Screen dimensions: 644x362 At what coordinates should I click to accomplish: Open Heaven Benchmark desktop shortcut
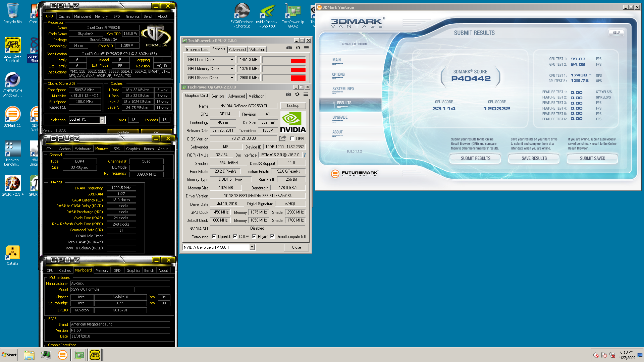click(12, 153)
